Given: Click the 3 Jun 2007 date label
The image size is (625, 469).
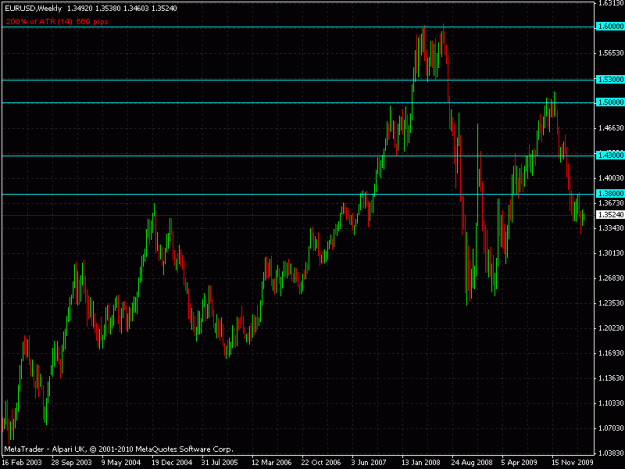Looking at the screenshot, I should [369, 463].
